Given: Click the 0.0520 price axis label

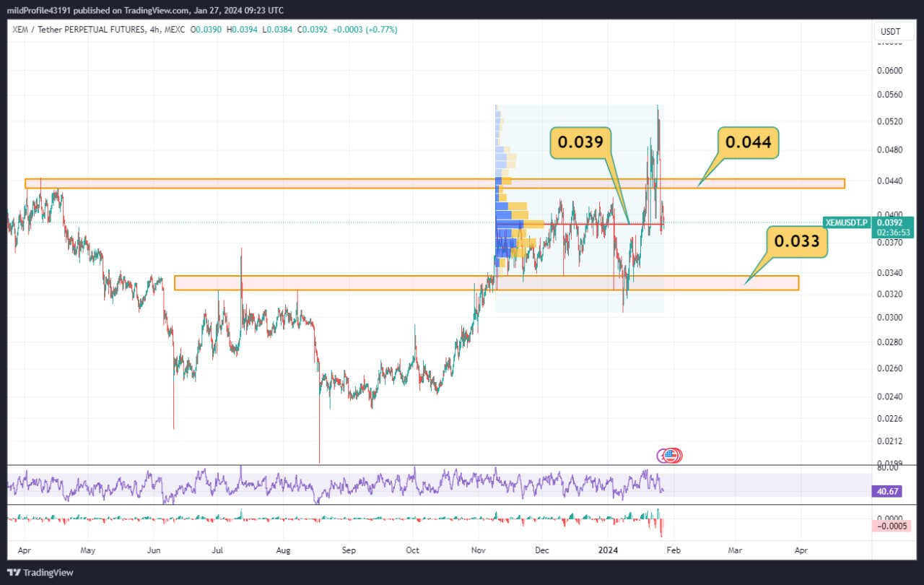Looking at the screenshot, I should pos(889,122).
